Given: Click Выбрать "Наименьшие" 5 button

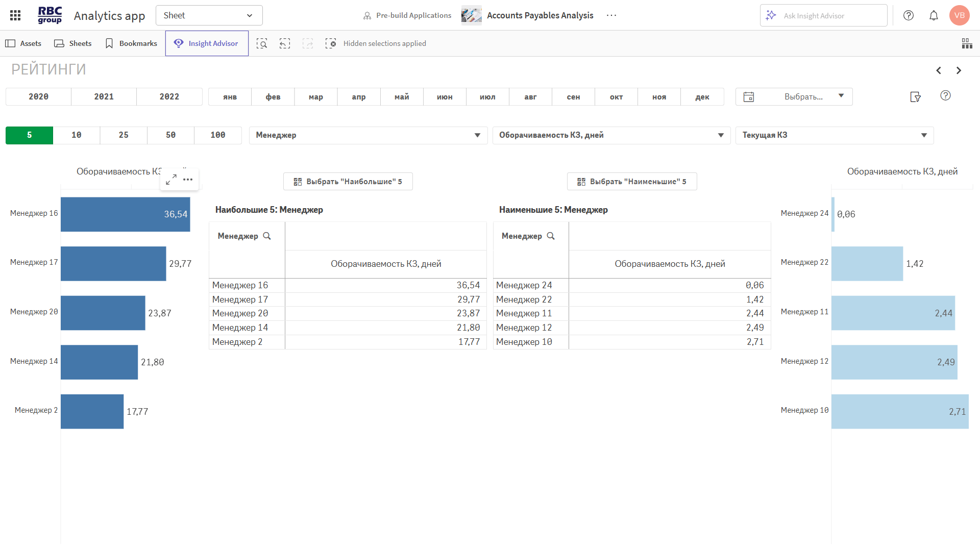Looking at the screenshot, I should coord(632,181).
